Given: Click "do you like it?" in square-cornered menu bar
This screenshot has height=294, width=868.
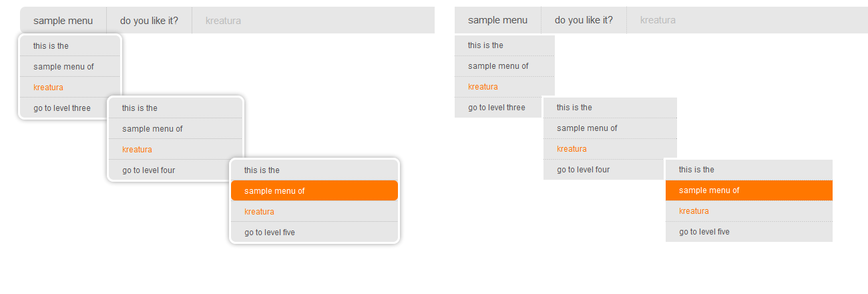Looking at the screenshot, I should coord(584,20).
